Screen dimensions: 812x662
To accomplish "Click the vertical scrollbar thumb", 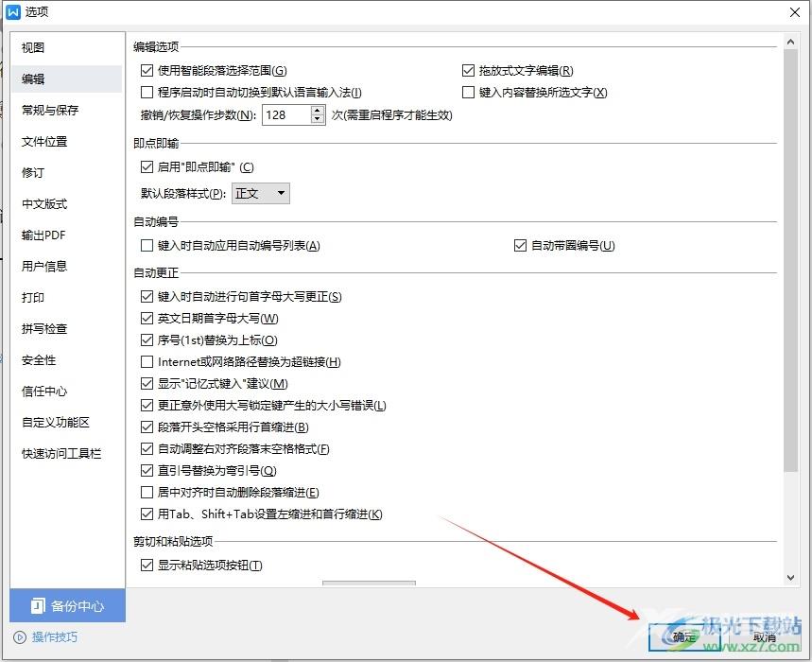I will tap(791, 261).
